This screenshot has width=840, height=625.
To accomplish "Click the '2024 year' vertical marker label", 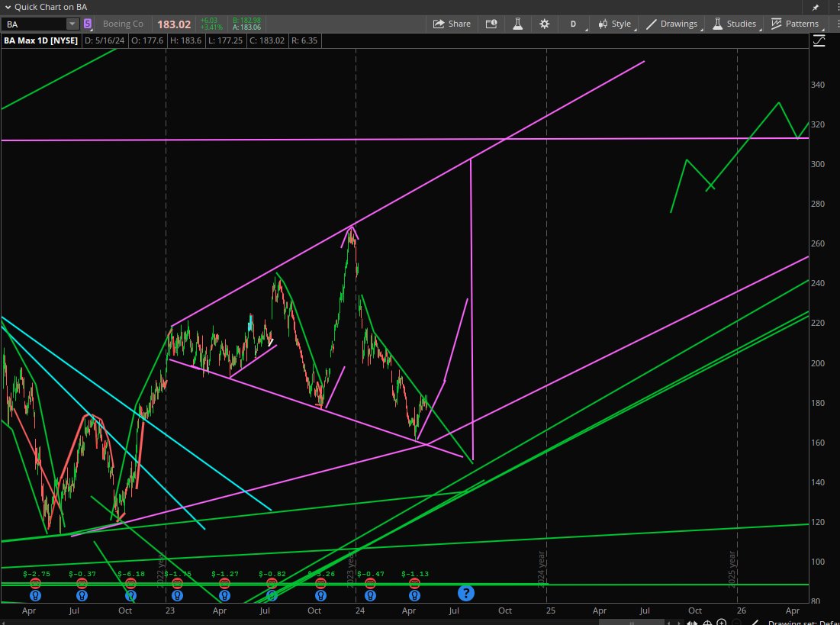I will [x=541, y=569].
